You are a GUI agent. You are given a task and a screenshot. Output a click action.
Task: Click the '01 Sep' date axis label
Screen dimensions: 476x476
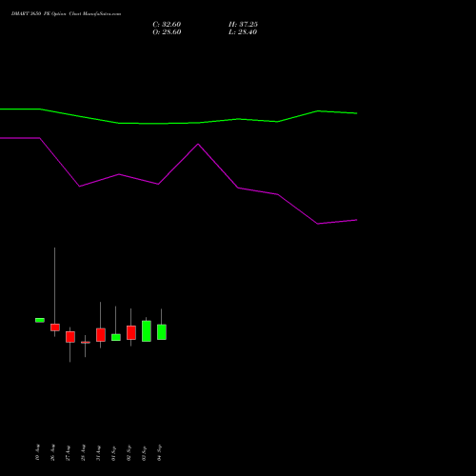113,453
